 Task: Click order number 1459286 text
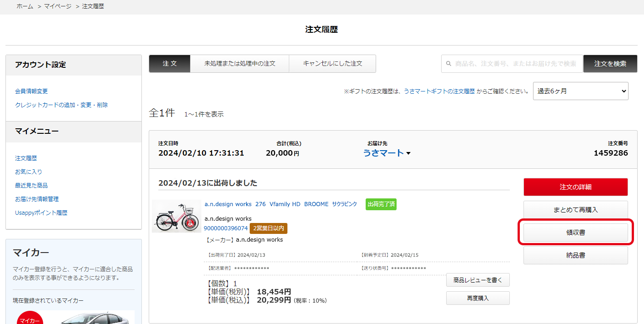pos(611,153)
